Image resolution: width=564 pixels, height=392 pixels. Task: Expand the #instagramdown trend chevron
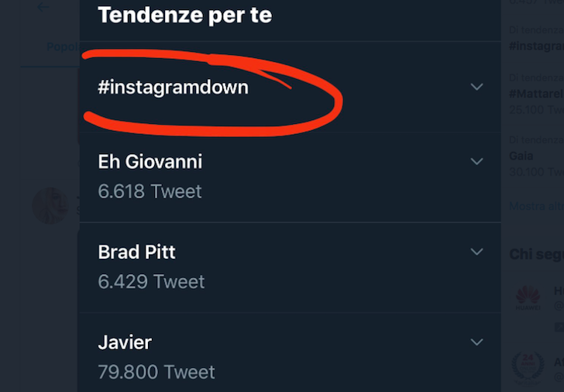(x=476, y=87)
